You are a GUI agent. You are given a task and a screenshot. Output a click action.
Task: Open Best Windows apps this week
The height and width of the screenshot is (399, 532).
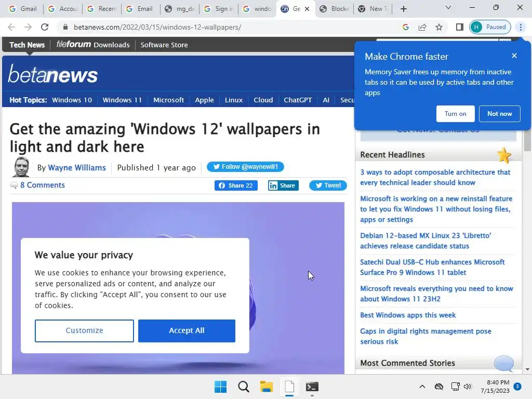[408, 315]
